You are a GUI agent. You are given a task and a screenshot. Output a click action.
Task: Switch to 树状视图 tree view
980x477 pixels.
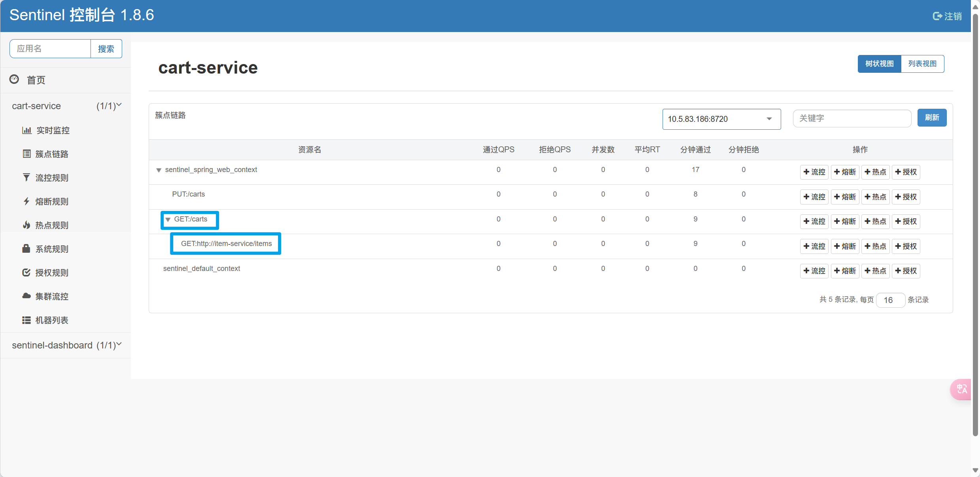coord(879,64)
